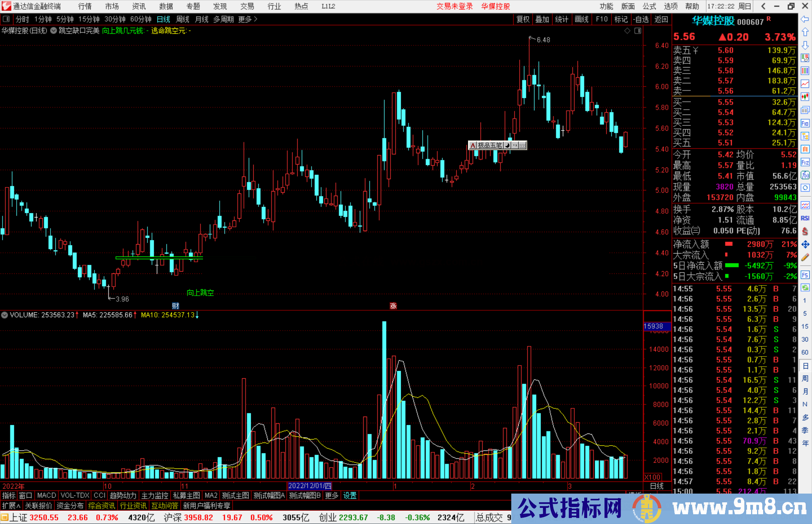The width and height of the screenshot is (812, 524).
Task: Open the intraday line chart icon
Action: (805, 84)
